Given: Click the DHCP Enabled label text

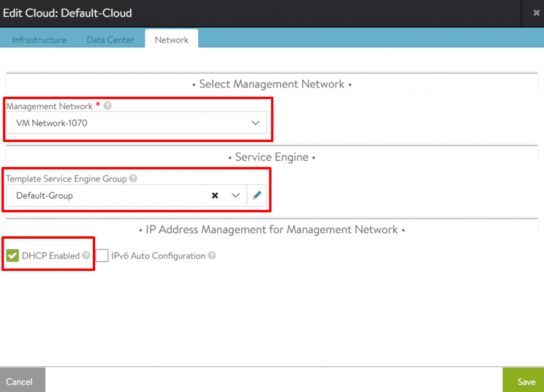Looking at the screenshot, I should [x=51, y=256].
